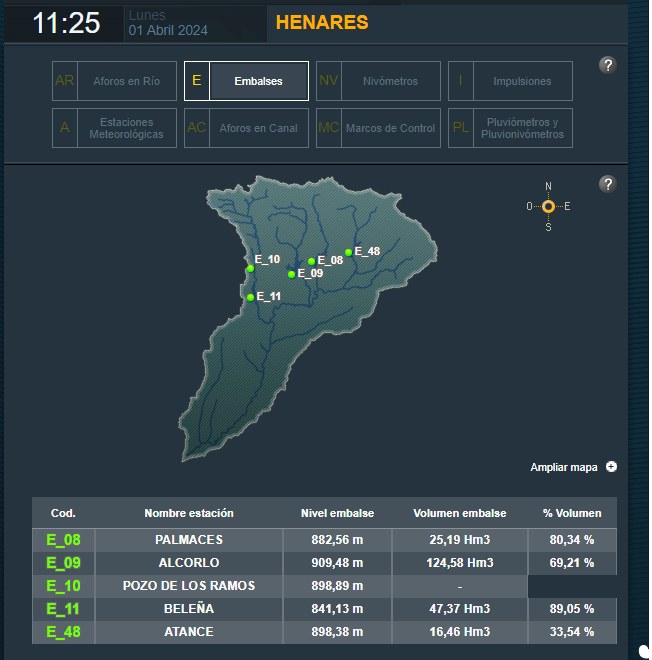This screenshot has width=652, height=660.
Task: Click the E_48 label on the map
Action: [x=367, y=251]
